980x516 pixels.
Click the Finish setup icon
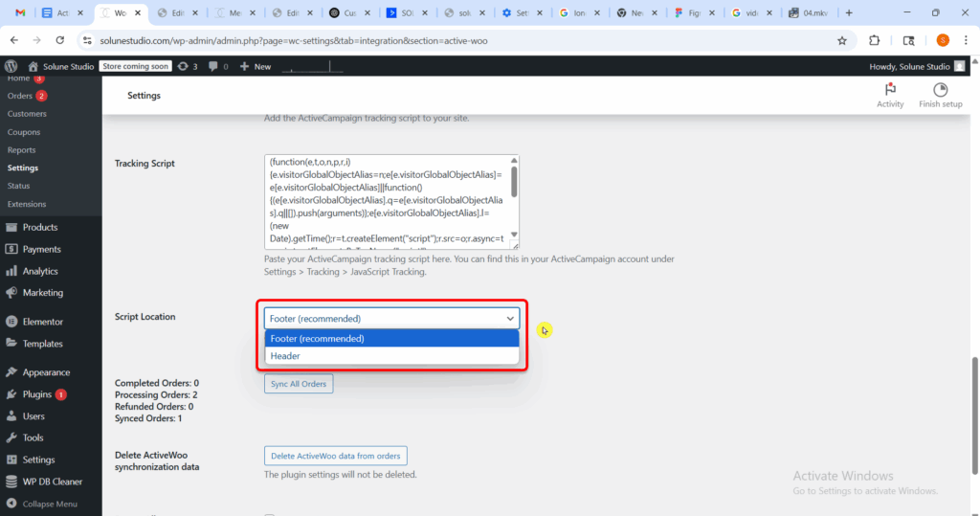click(940, 89)
